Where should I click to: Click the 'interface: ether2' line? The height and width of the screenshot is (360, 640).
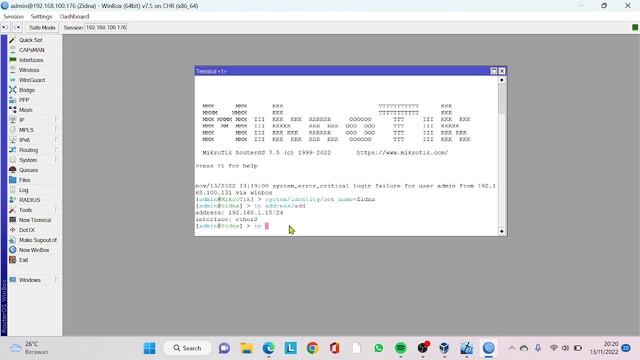tap(226, 219)
